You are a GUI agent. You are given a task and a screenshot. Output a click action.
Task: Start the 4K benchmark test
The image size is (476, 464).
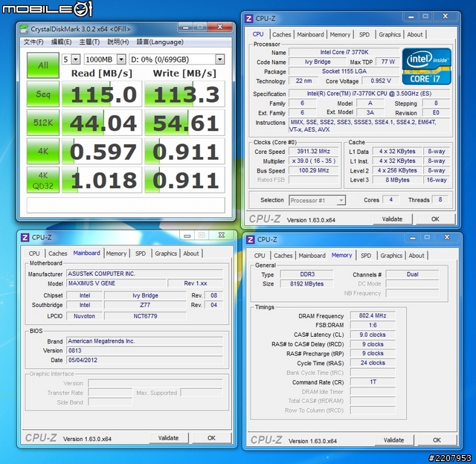43,151
